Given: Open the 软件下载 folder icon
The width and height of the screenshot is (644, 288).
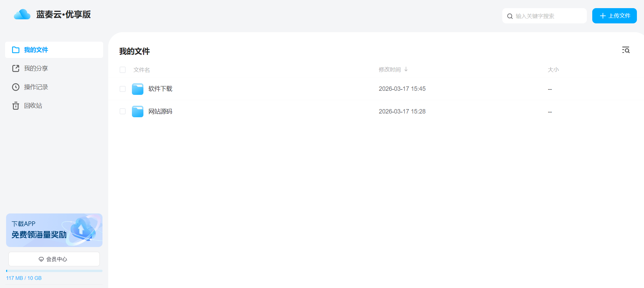Looking at the screenshot, I should point(138,89).
